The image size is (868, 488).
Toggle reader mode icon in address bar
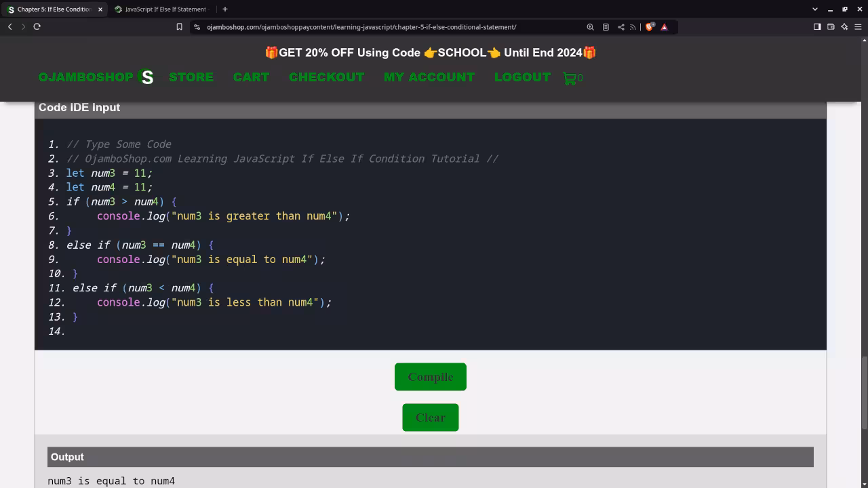tap(606, 27)
